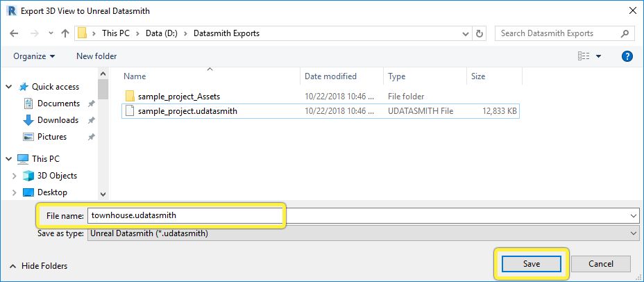This screenshot has width=644, height=282.
Task: Click the Save button
Action: click(531, 264)
